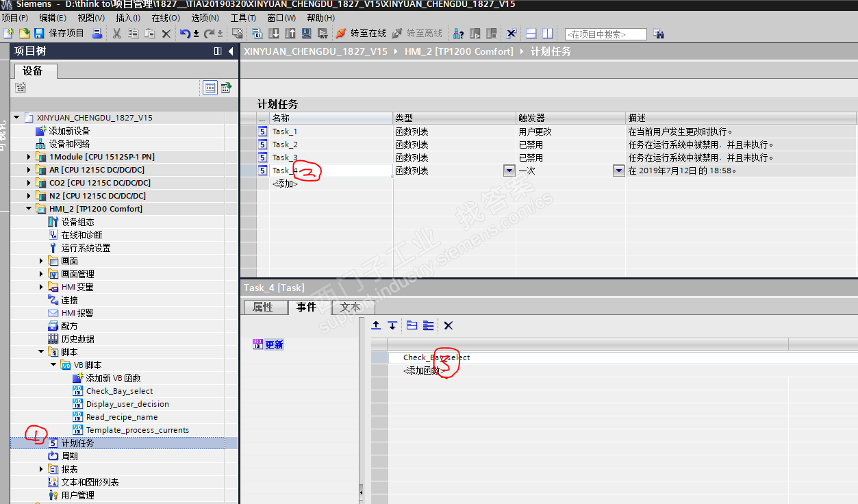Open Task_4 类型 dropdown arrow

click(x=509, y=171)
